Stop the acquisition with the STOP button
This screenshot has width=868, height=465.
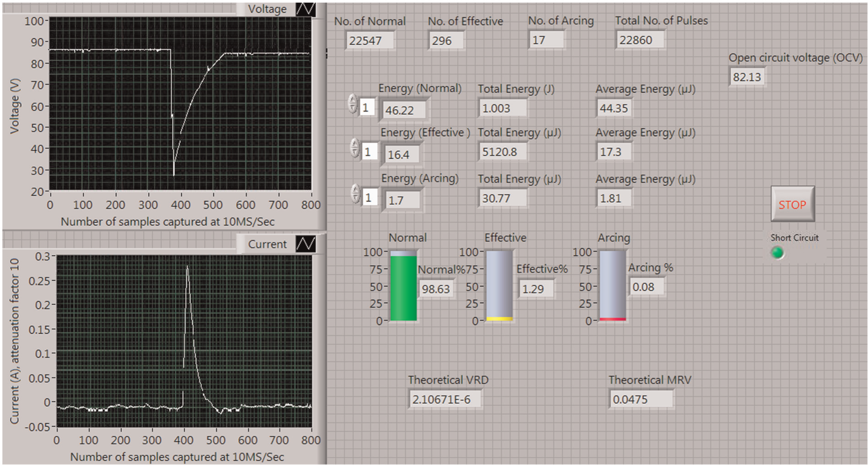click(793, 204)
